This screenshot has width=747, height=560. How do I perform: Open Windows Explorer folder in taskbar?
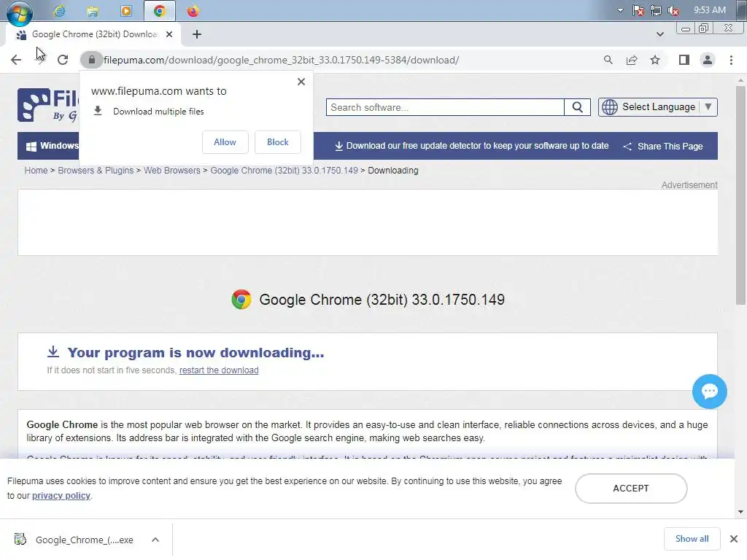[93, 11]
